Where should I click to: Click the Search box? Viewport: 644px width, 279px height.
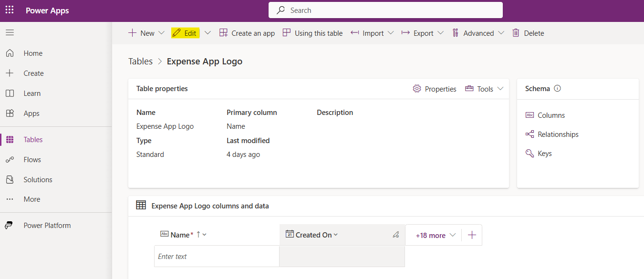(x=385, y=10)
